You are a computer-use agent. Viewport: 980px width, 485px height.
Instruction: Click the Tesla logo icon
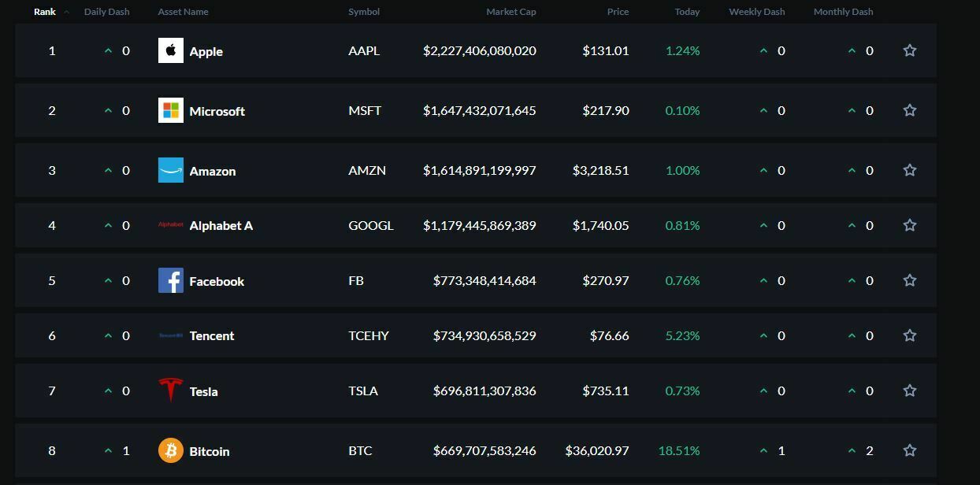(170, 391)
